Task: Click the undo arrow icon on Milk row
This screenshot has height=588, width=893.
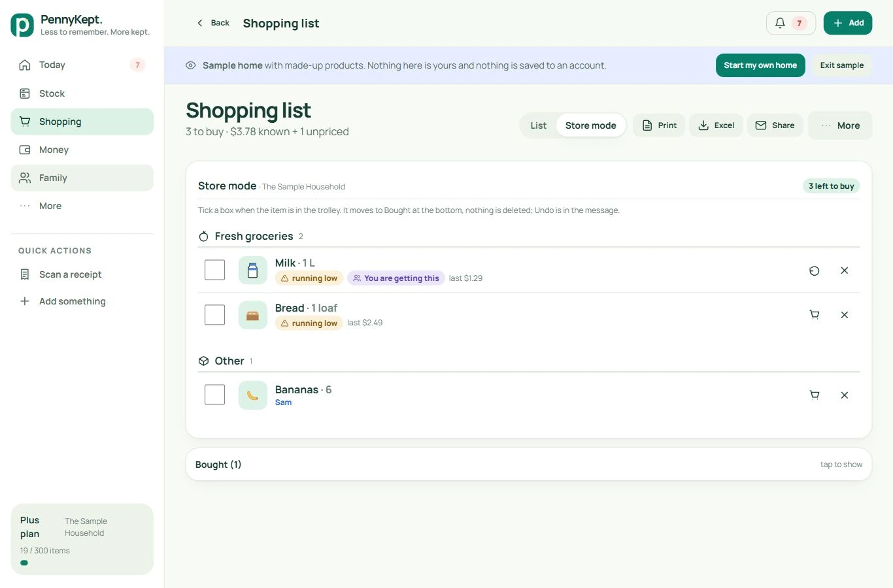Action: (815, 270)
